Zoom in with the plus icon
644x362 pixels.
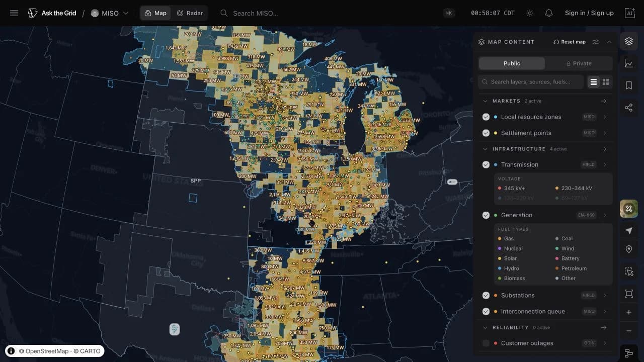pyautogui.click(x=629, y=312)
